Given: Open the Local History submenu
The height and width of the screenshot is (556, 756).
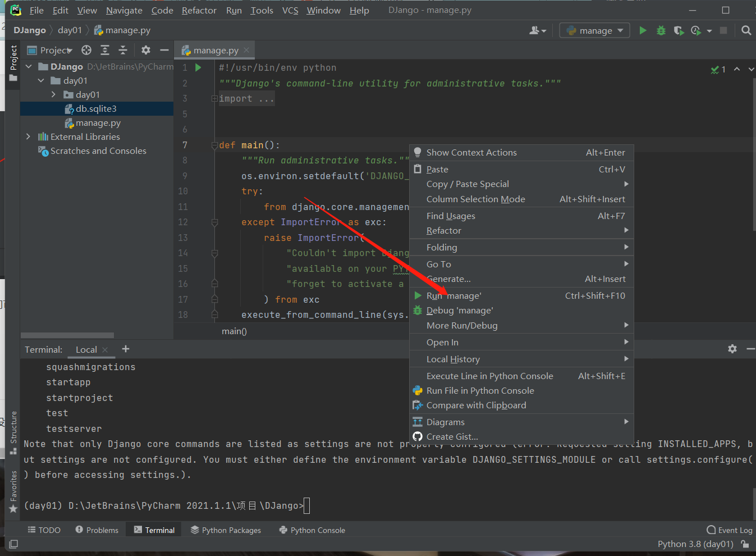Looking at the screenshot, I should 522,359.
